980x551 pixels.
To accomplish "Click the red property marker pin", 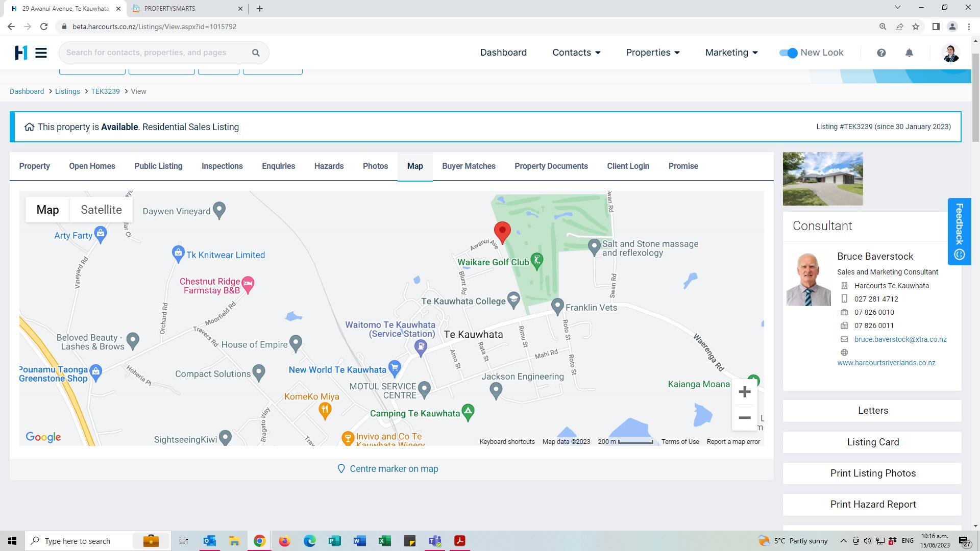I will (x=502, y=231).
